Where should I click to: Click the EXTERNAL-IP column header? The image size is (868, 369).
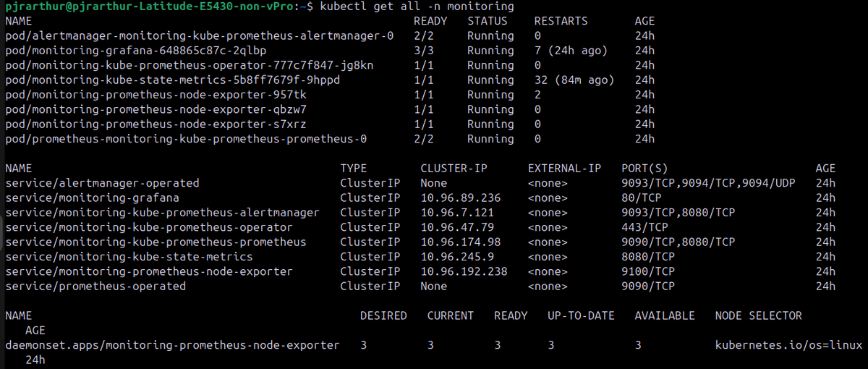(x=565, y=169)
